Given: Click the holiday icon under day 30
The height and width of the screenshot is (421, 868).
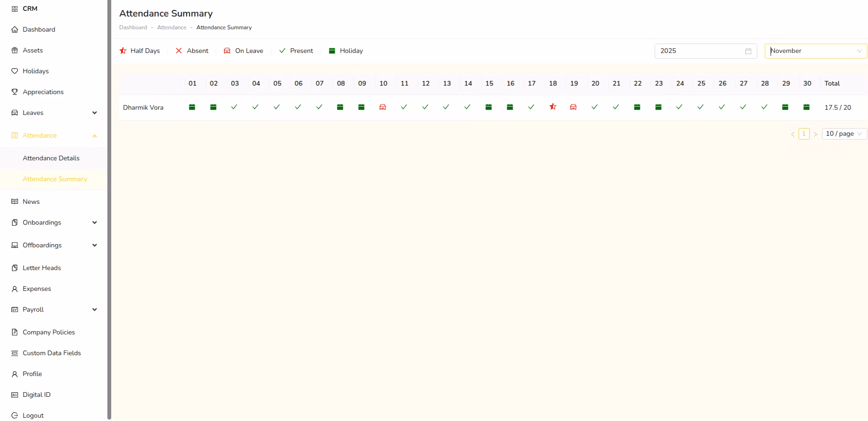Looking at the screenshot, I should [807, 107].
